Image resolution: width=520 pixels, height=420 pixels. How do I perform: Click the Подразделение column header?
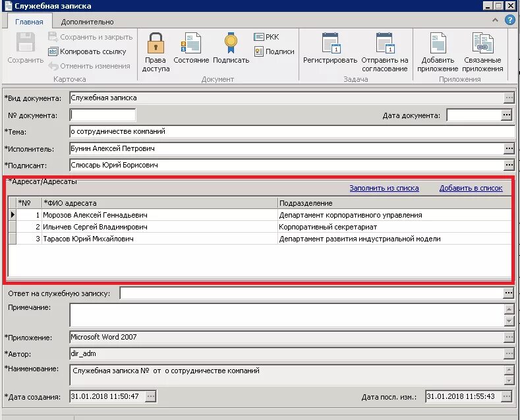point(395,202)
